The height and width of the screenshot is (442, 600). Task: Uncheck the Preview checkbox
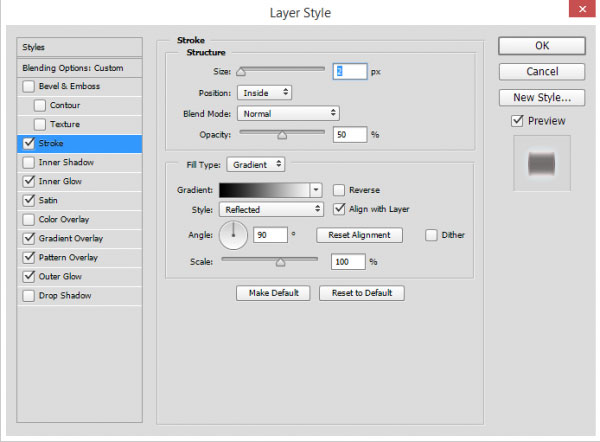pyautogui.click(x=517, y=121)
